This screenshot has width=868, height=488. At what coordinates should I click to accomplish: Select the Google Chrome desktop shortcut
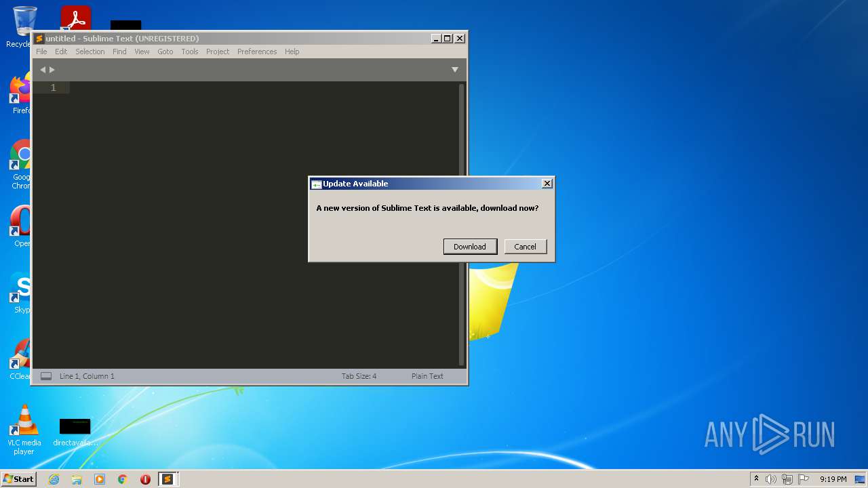pyautogui.click(x=21, y=165)
